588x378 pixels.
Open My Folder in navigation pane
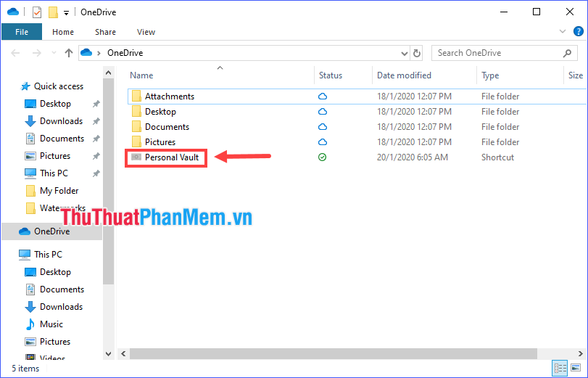[x=59, y=191]
